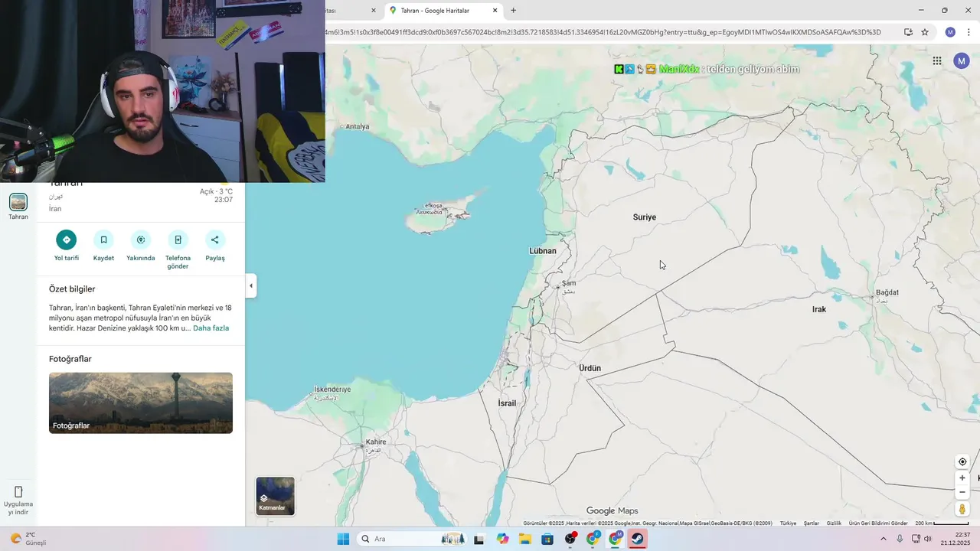
Task: Click the Kahire city label
Action: tap(376, 442)
